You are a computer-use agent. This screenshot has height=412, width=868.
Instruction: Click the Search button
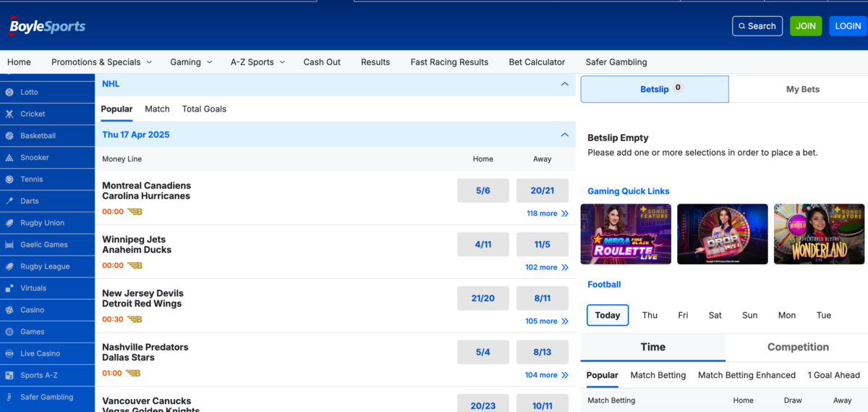point(757,26)
